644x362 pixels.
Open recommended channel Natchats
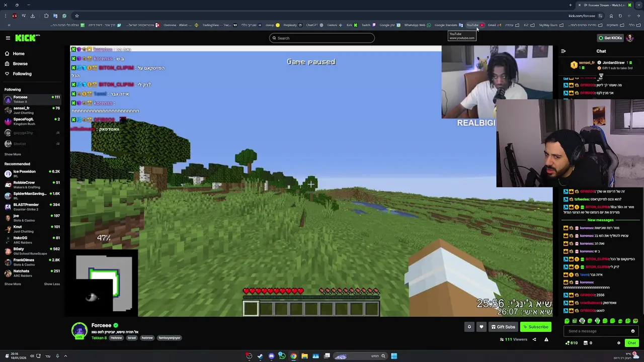point(31,273)
